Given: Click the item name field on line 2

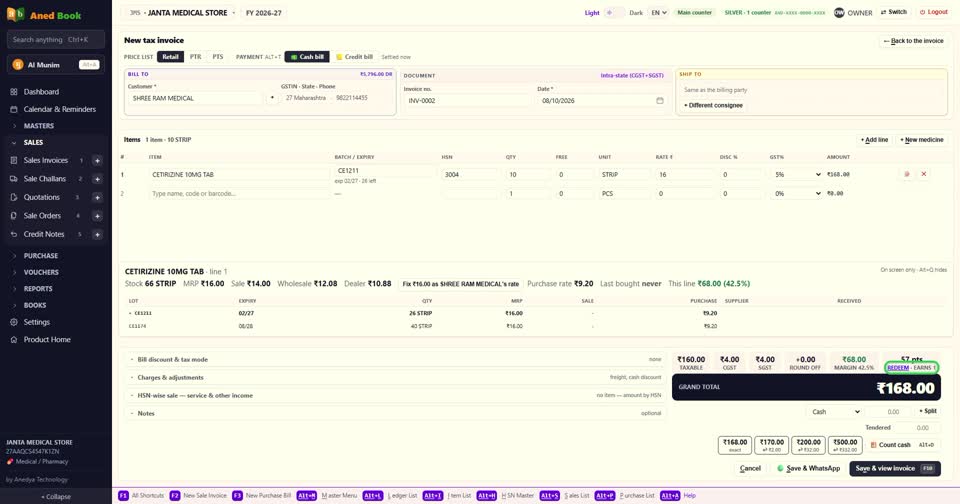Looking at the screenshot, I should 239,194.
